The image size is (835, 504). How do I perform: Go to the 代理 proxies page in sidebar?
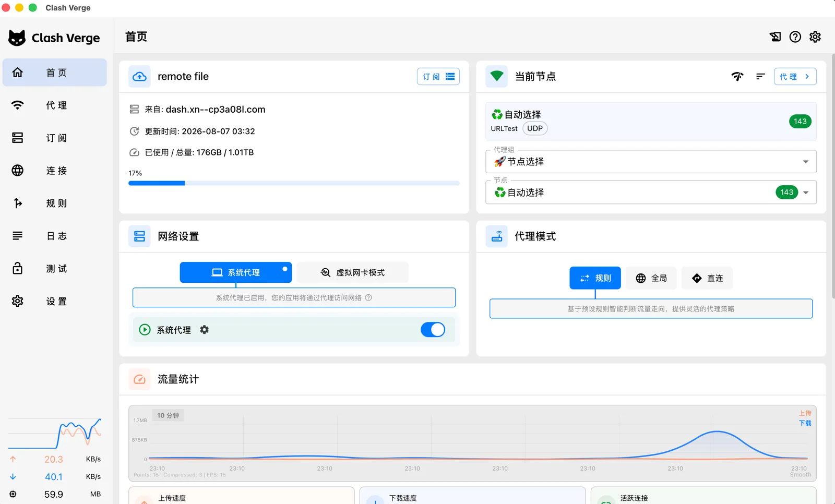[54, 105]
